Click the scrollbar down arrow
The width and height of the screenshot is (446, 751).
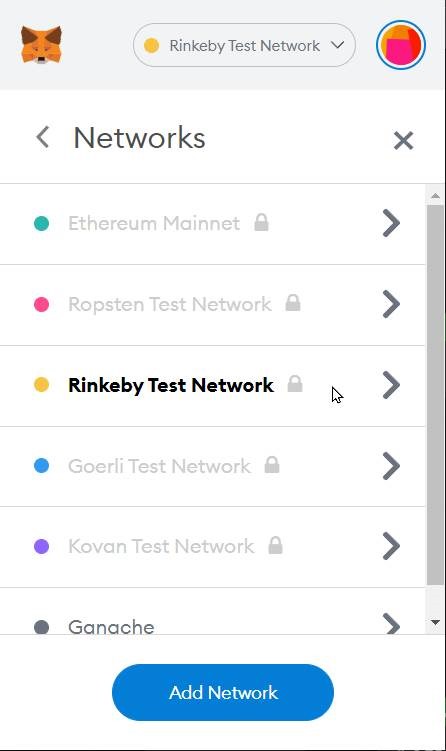pos(435,622)
